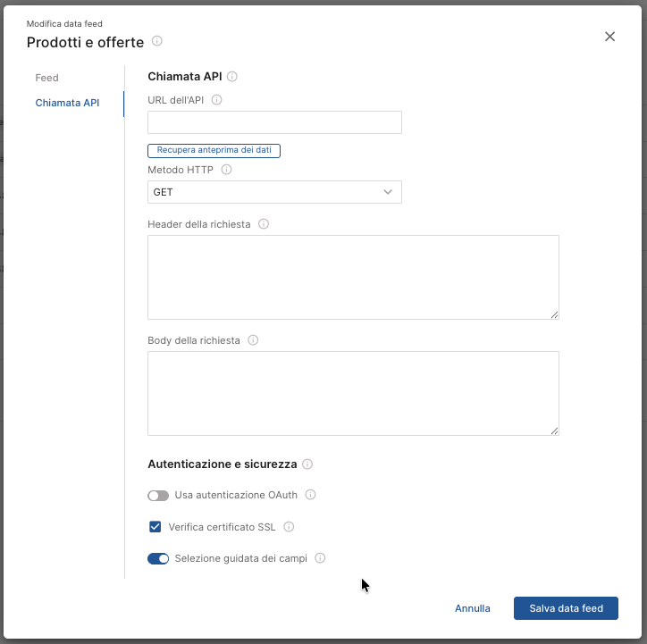Click info icon beside Selezione guidata dei campi
Image resolution: width=647 pixels, height=644 pixels.
pyautogui.click(x=320, y=558)
